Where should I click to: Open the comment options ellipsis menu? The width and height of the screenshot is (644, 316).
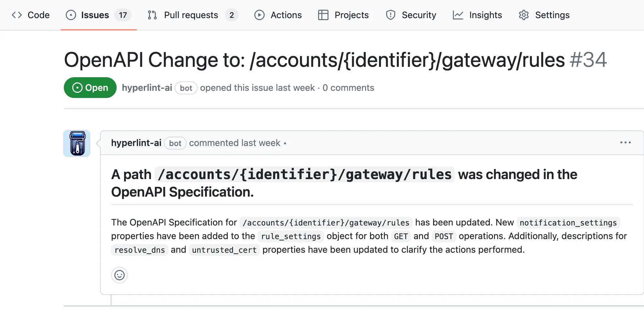pos(625,143)
